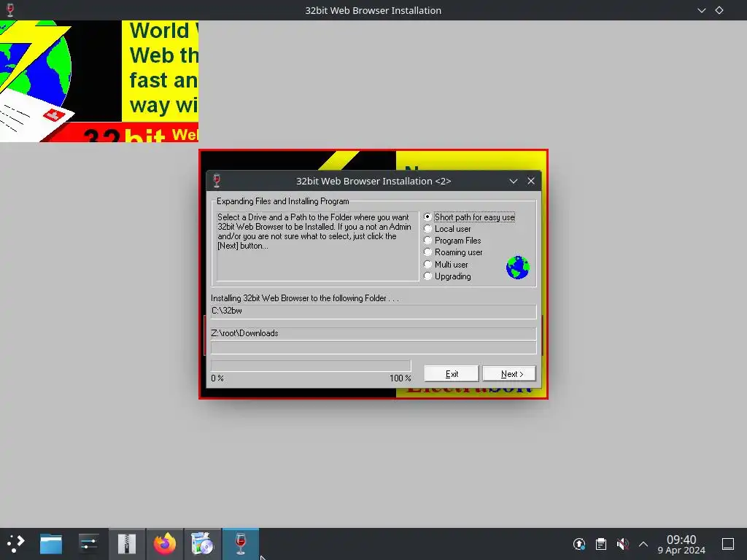Click the wine glass icon in dialog title bar
747x560 pixels.
tap(217, 181)
